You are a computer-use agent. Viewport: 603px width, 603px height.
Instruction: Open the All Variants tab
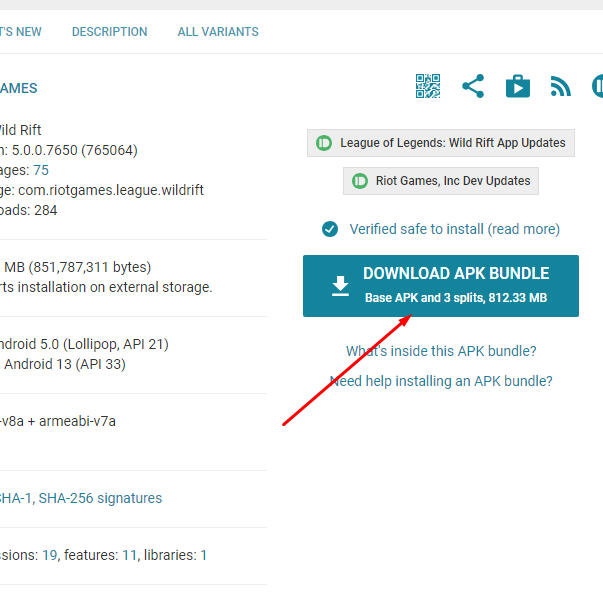point(218,32)
